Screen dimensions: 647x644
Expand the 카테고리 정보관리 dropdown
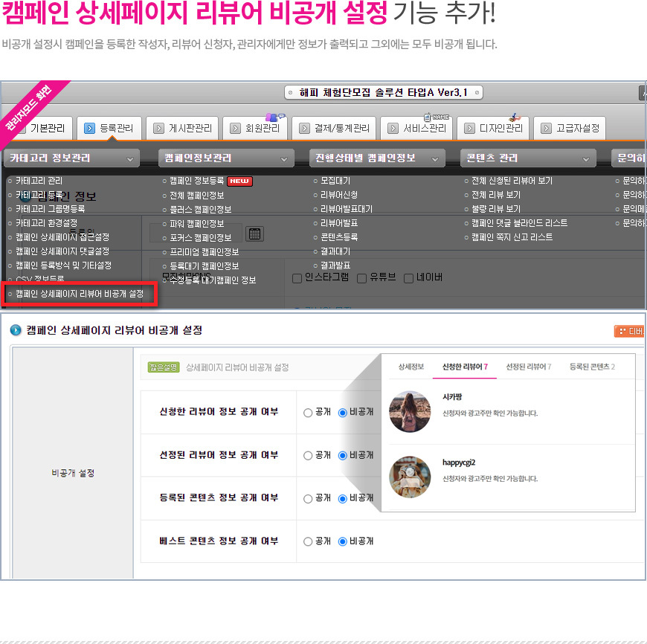tap(72, 158)
